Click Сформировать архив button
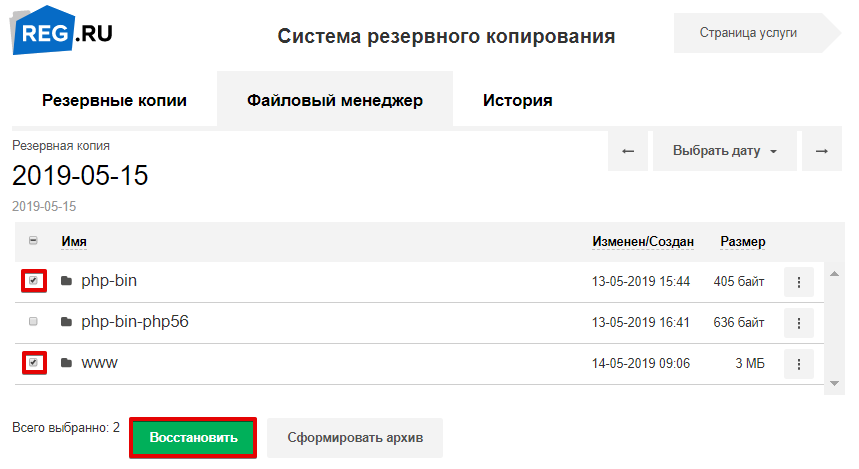Screen dimensions: 859x469 [x=354, y=437]
